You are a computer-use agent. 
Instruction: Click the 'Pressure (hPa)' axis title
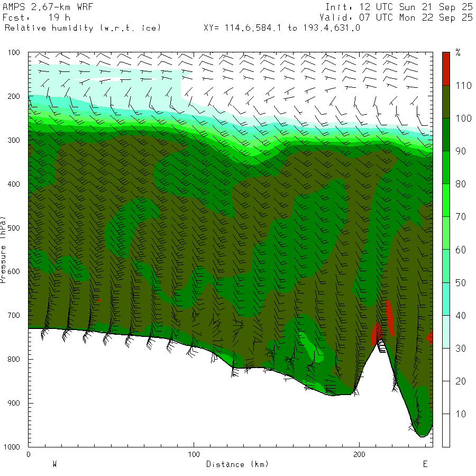point(3,250)
